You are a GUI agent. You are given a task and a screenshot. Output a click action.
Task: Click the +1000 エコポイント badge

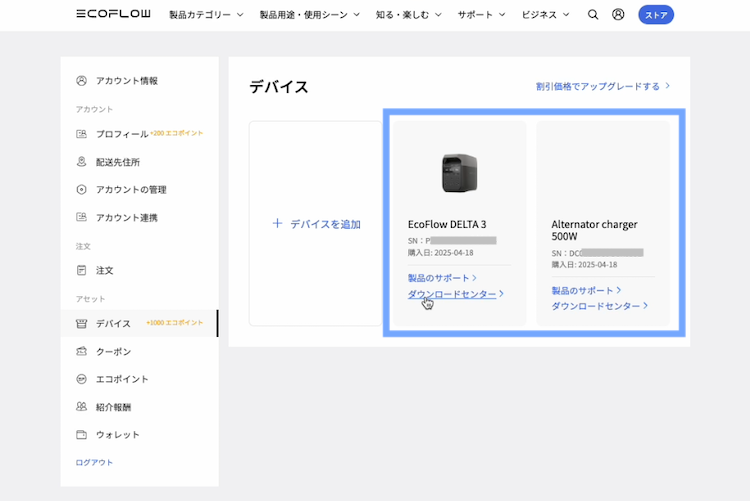click(175, 323)
